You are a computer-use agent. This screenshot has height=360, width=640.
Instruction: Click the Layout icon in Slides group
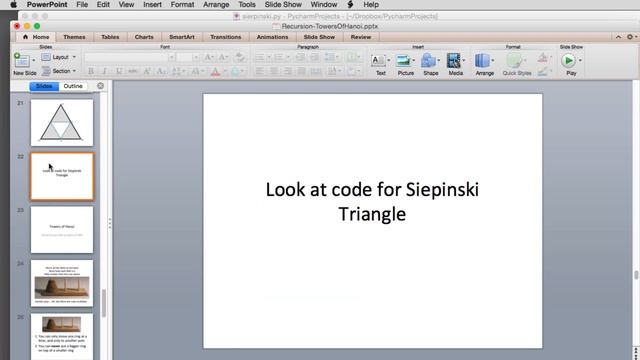(x=46, y=57)
